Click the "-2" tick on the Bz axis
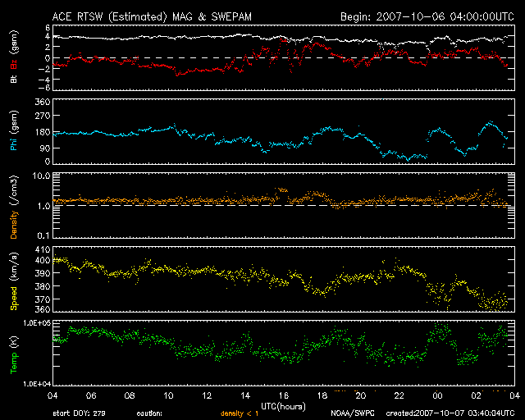Screen dimensions: 525x420 [x=43, y=69]
